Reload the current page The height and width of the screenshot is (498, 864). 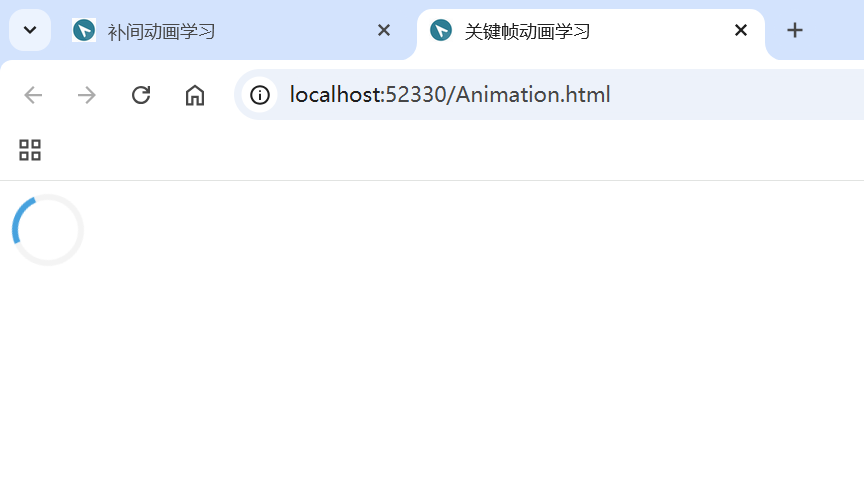(x=141, y=95)
